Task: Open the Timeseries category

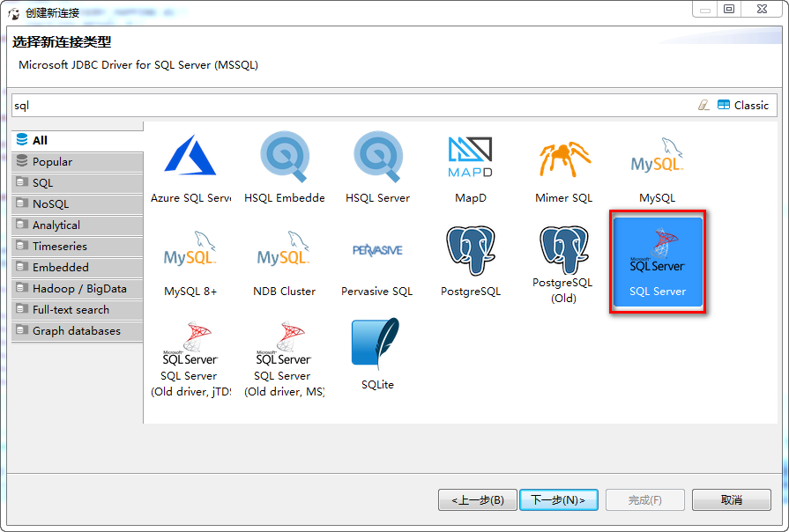Action: [77, 247]
